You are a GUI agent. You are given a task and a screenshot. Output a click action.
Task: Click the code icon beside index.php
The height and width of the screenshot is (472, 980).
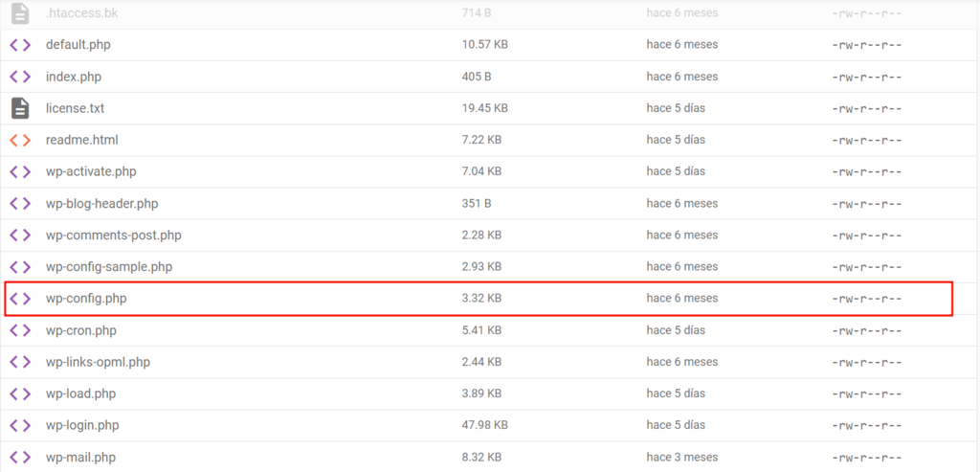[20, 77]
